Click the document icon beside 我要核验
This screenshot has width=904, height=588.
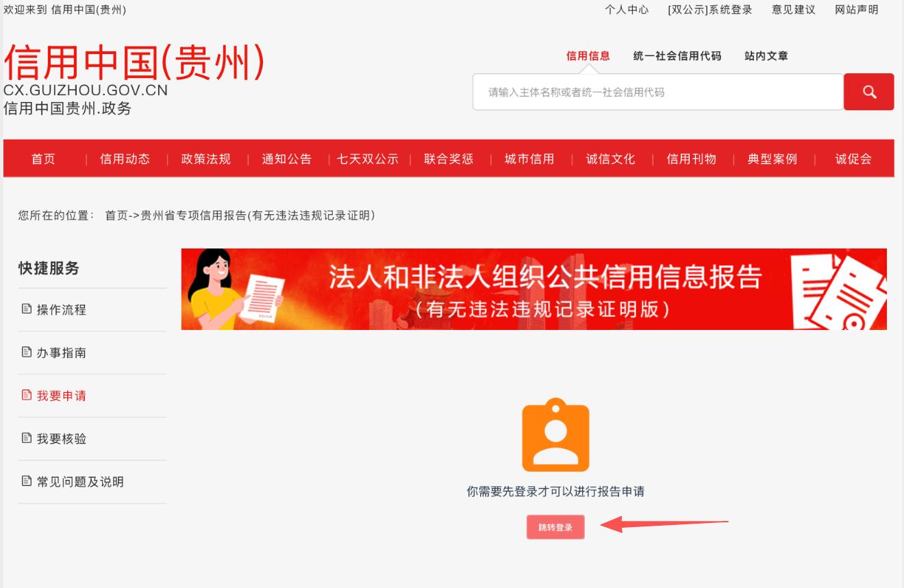click(x=27, y=438)
